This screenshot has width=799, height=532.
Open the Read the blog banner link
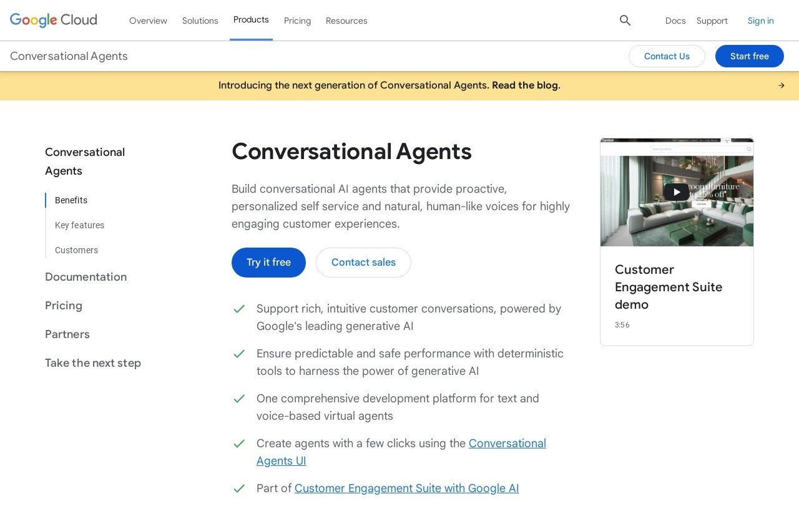[x=526, y=85]
